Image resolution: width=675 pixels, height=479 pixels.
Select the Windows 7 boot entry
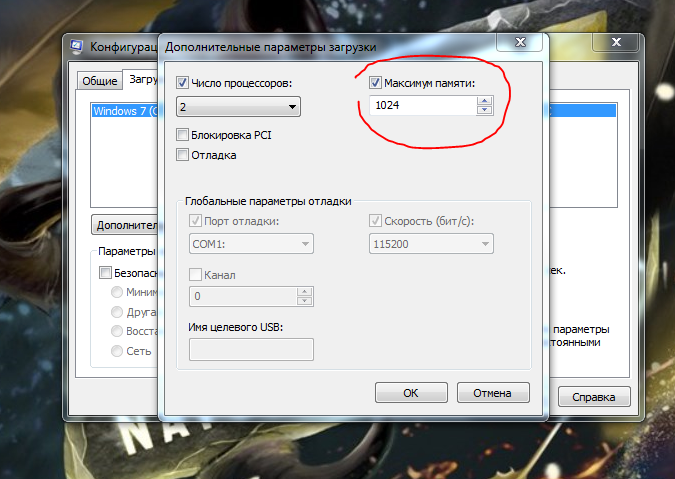[x=125, y=111]
